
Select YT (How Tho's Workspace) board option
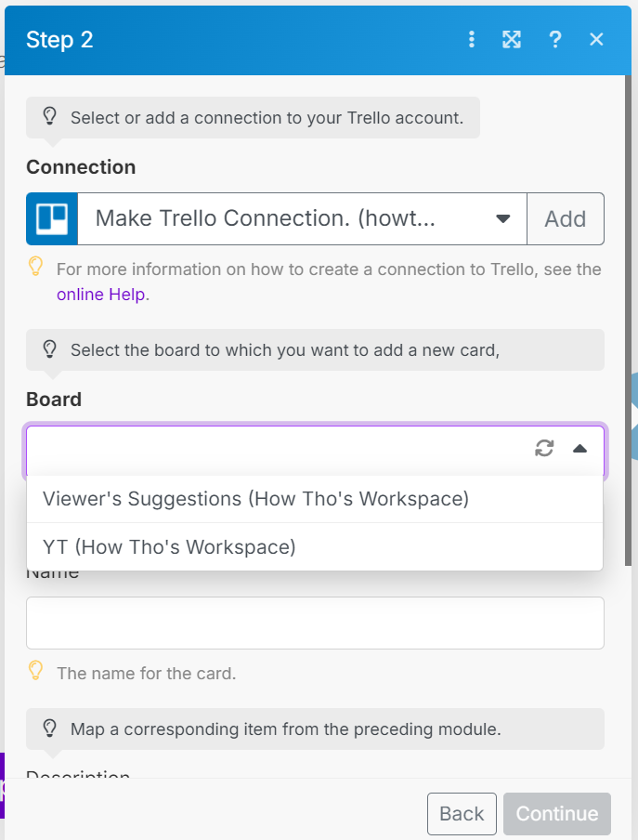pyautogui.click(x=315, y=547)
